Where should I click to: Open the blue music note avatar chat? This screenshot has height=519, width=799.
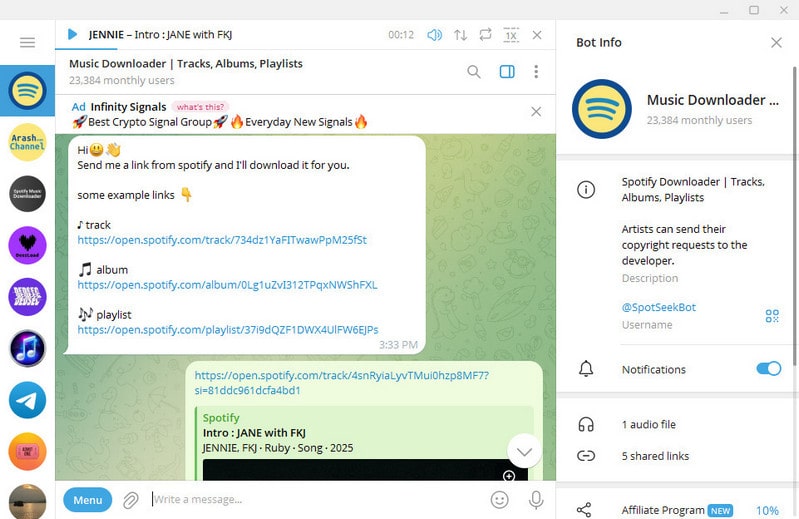(28, 348)
